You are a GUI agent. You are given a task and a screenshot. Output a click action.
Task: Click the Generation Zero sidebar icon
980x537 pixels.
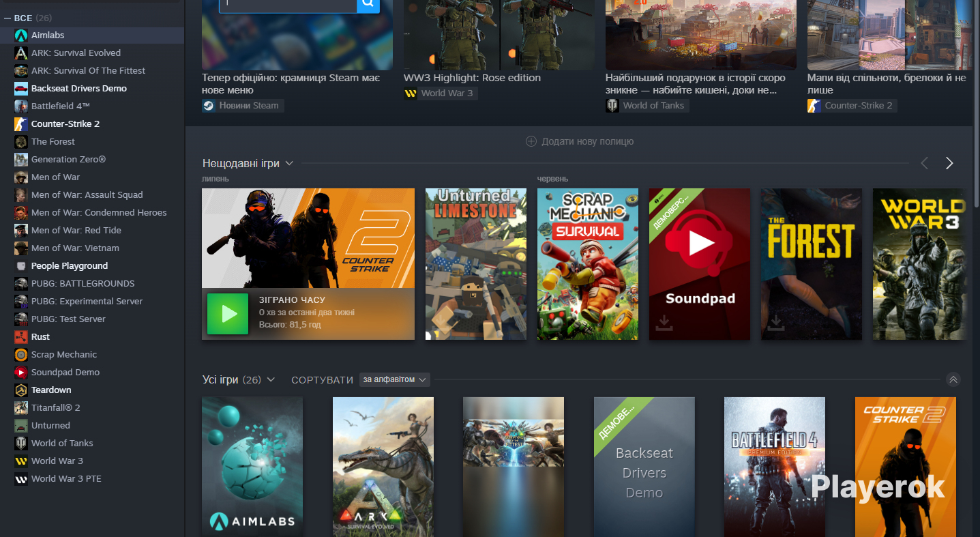tap(21, 159)
